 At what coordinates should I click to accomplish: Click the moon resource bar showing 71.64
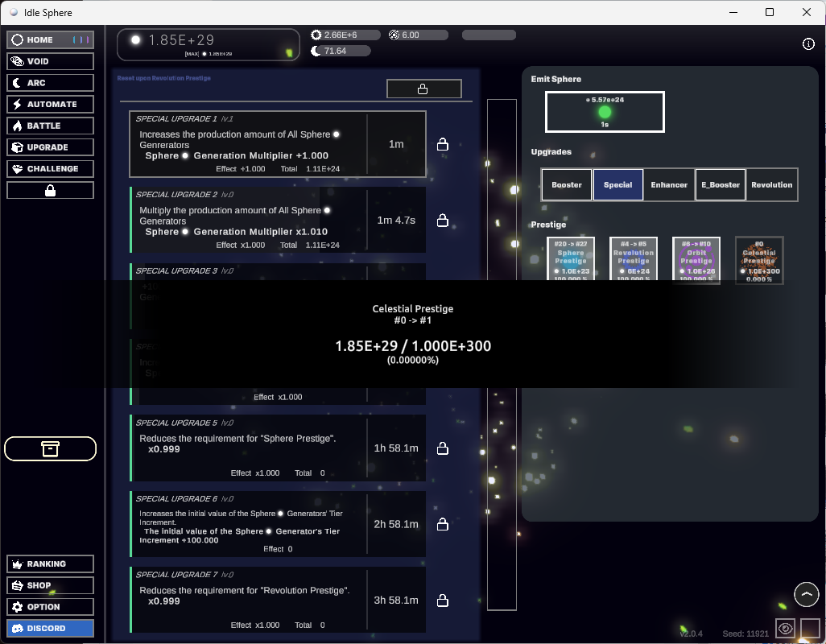(x=342, y=50)
